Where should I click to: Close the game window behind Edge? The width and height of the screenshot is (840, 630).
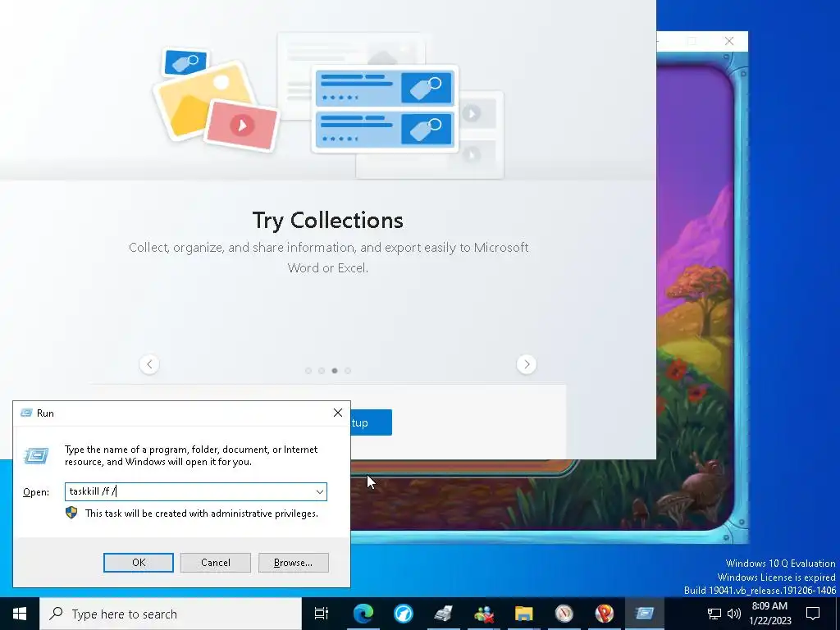729,41
